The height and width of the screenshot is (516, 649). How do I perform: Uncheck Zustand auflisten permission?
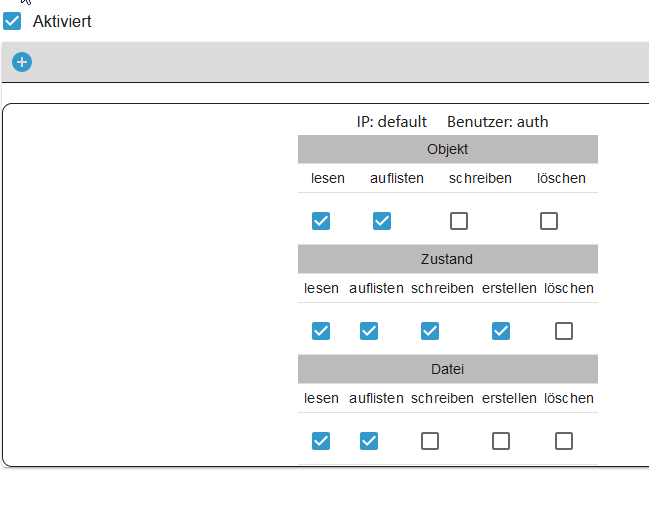click(x=369, y=331)
